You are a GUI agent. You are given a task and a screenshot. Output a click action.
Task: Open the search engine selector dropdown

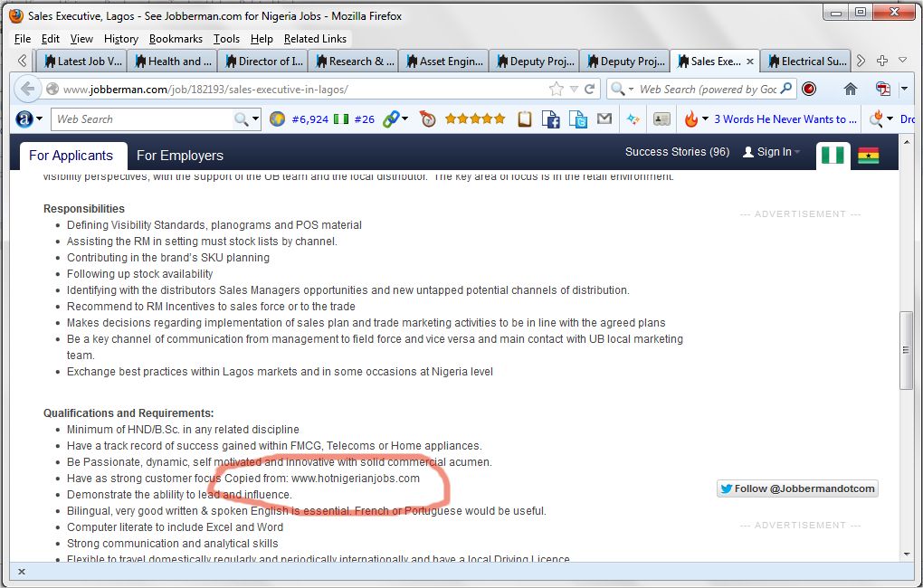point(631,90)
